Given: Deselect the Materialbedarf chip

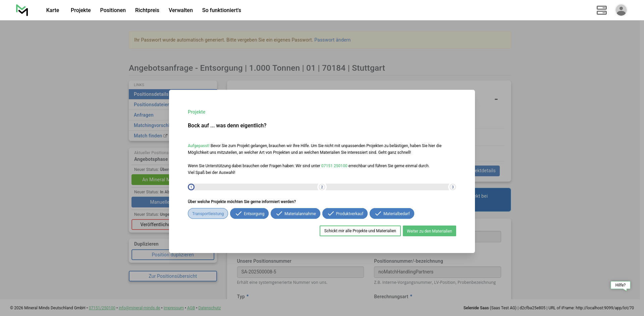Looking at the screenshot, I should point(392,214).
